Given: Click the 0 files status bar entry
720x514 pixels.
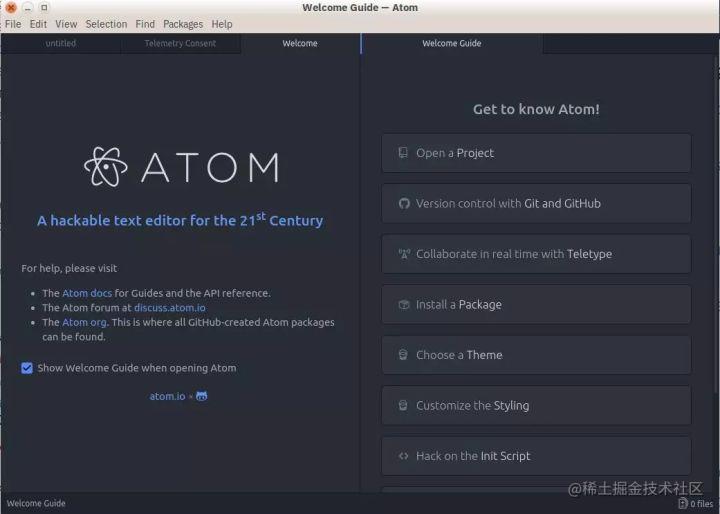Looking at the screenshot, I should pyautogui.click(x=696, y=503).
